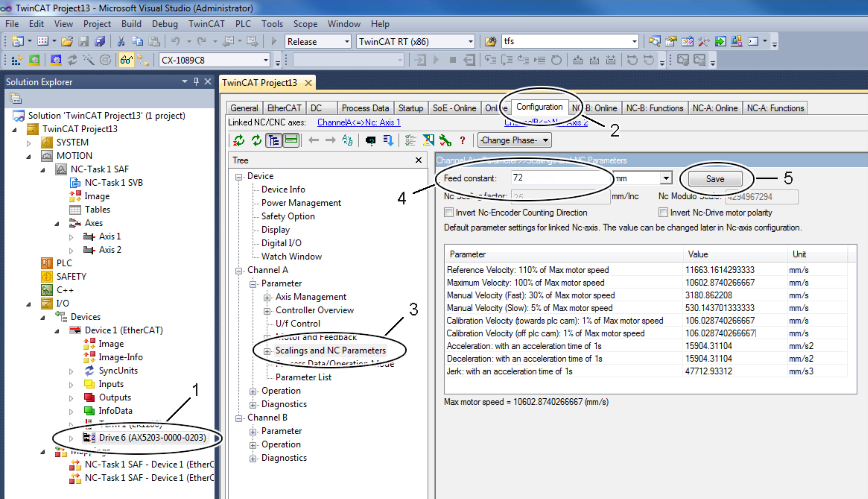Viewport: 868px width, 499px height.
Task: Select the Reference Velocity parameter row
Action: pos(646,270)
